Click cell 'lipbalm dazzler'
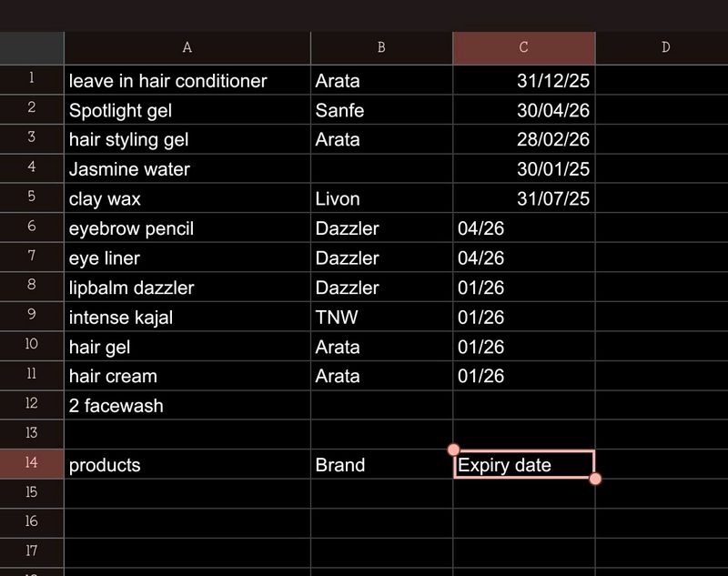The image size is (728, 576). (x=187, y=288)
